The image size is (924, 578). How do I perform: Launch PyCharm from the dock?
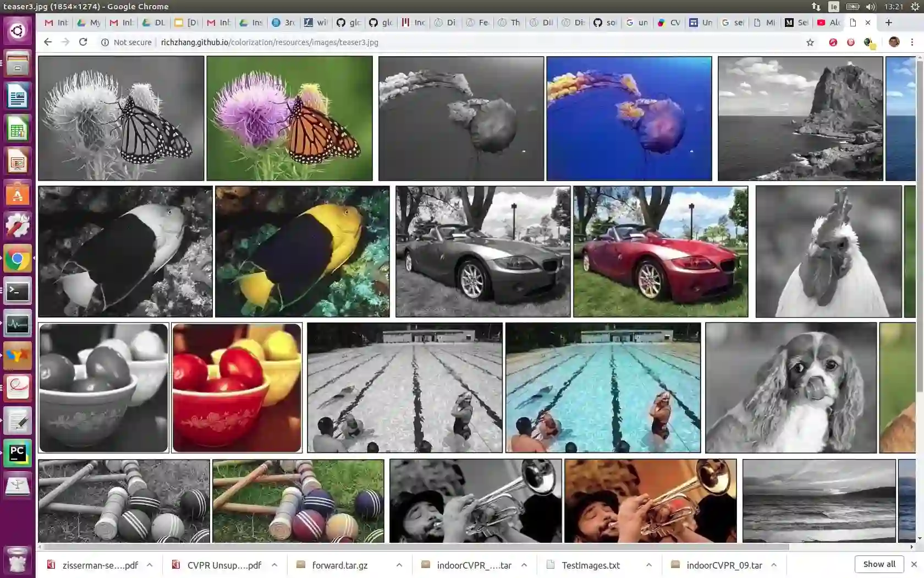[x=17, y=453]
